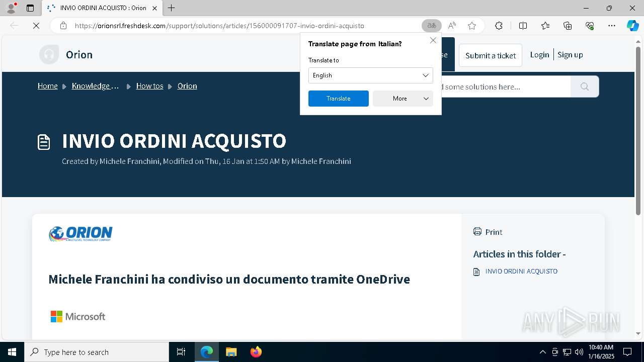This screenshot has width=644, height=362.
Task: Expand the More options dropdown
Action: pos(403,99)
